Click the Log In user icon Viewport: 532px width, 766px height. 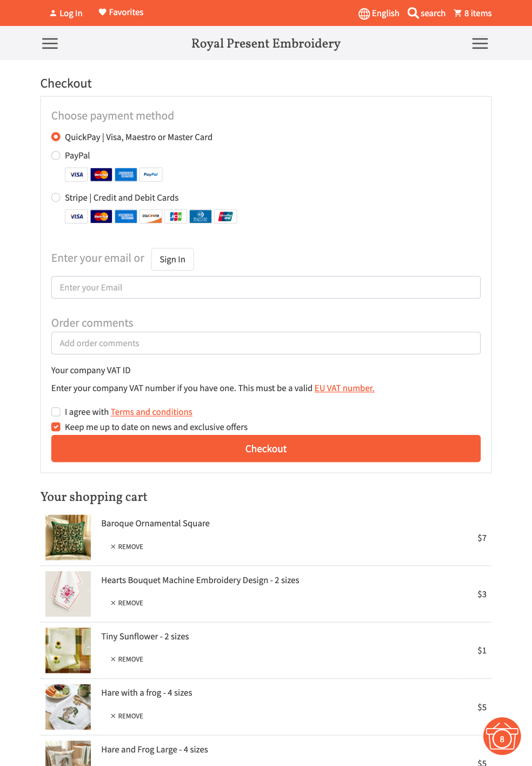coord(53,14)
